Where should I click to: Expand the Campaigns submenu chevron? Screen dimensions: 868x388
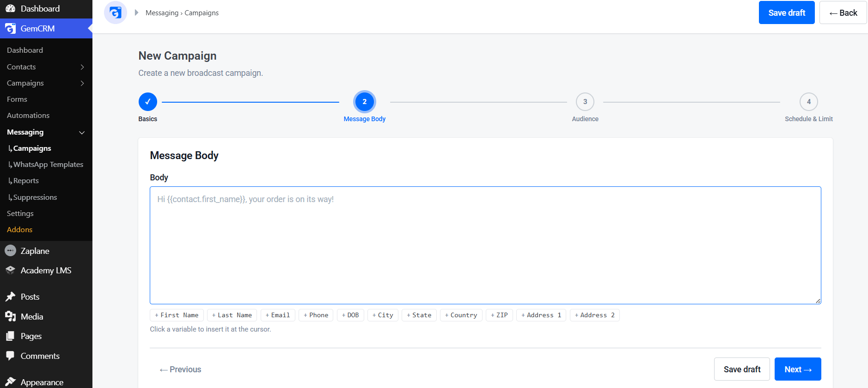(x=82, y=83)
